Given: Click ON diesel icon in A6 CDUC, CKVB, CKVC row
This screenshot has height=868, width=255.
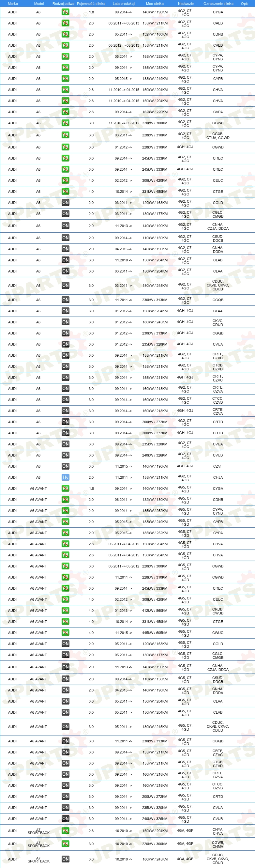Looking at the screenshot, I should pos(65,286).
